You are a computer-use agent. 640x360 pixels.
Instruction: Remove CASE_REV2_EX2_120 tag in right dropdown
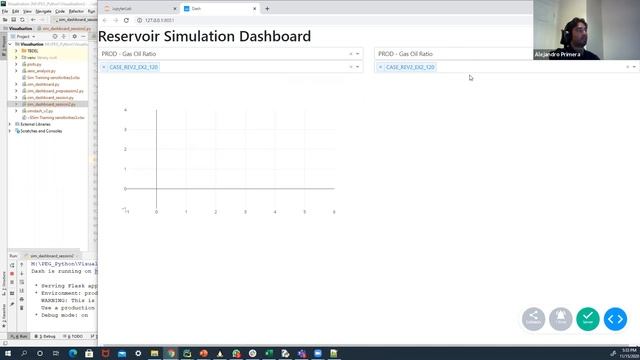coord(380,67)
